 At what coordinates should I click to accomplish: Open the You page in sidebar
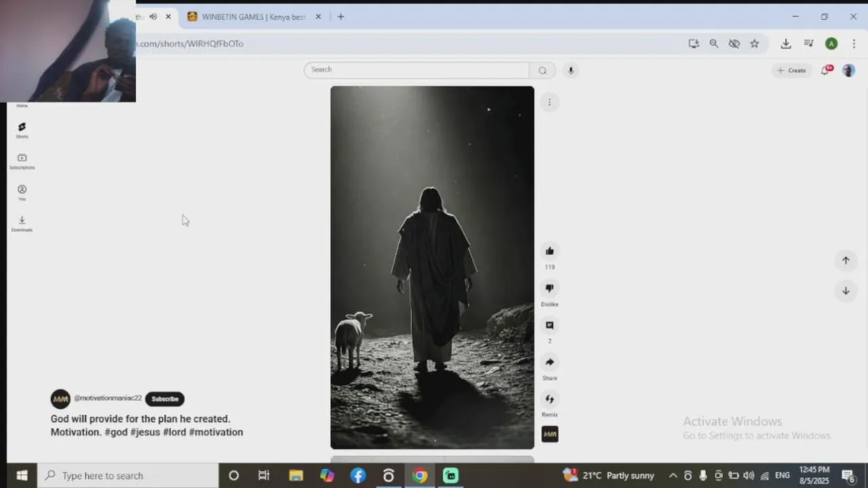pos(22,192)
